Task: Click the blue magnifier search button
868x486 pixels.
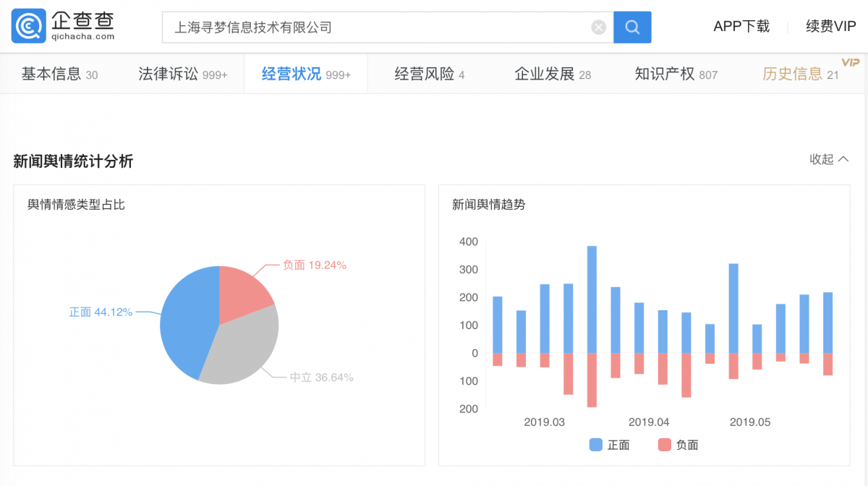Action: pos(632,27)
